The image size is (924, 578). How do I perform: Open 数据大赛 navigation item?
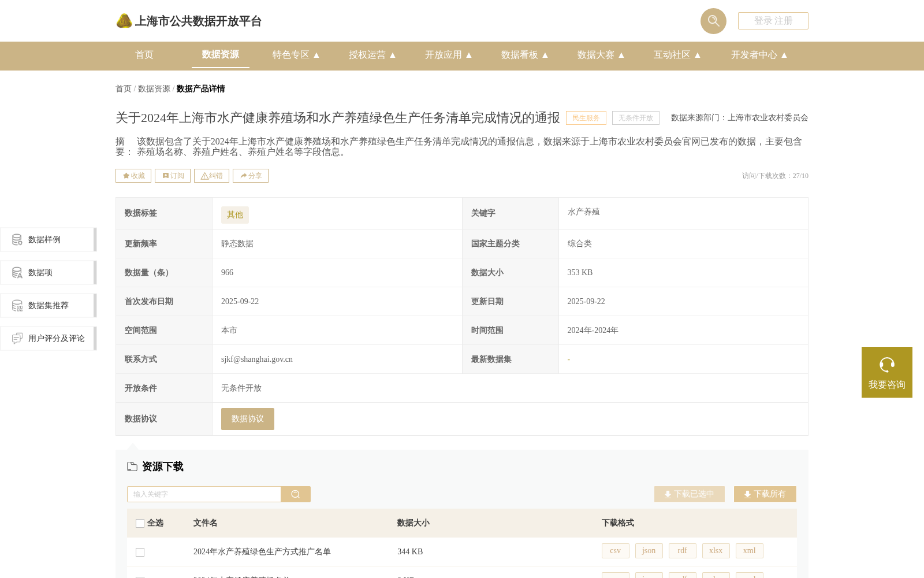click(596, 55)
